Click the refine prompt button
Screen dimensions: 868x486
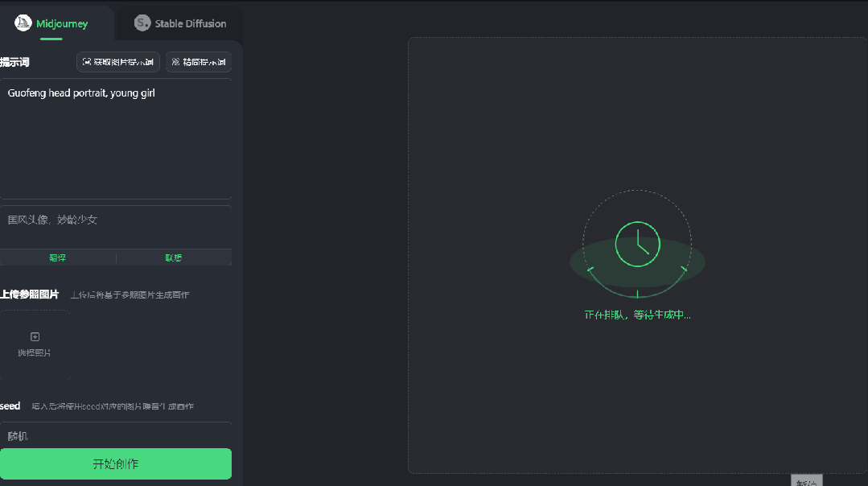coord(198,62)
